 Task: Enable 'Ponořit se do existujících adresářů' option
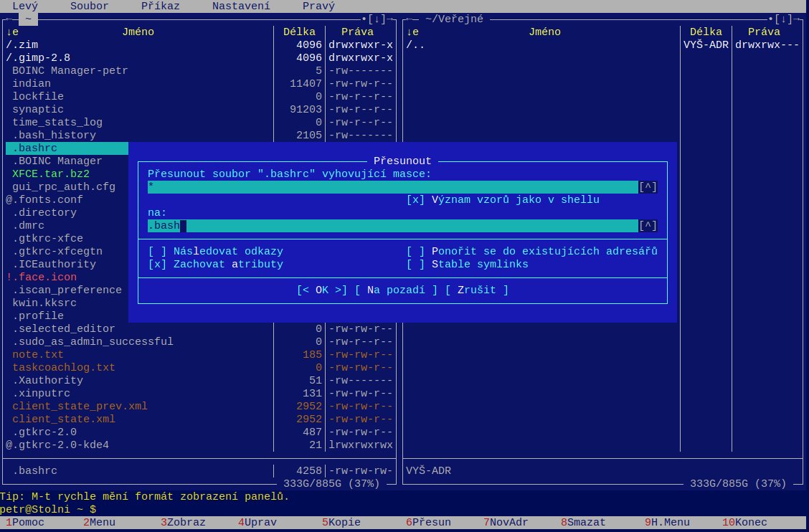coord(416,252)
